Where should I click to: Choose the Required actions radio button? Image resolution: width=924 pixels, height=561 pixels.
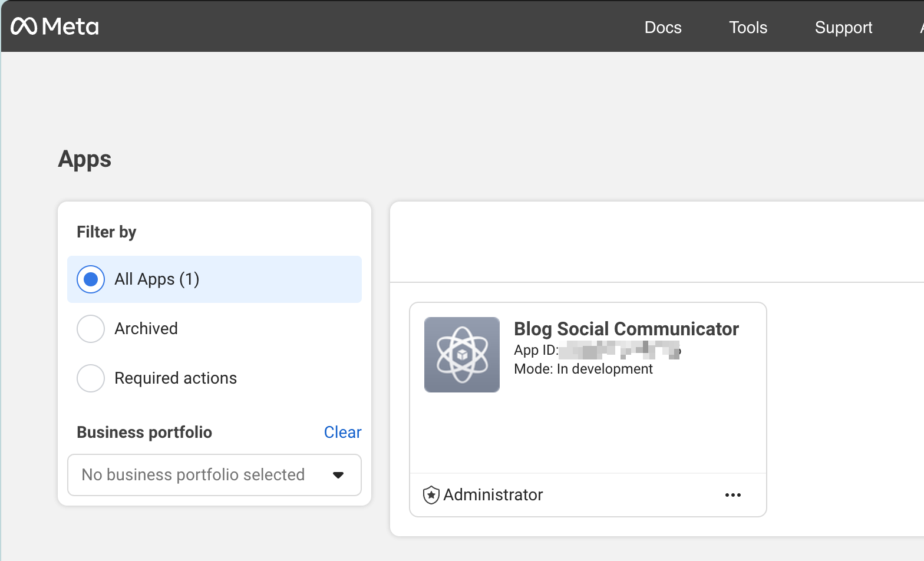(91, 378)
